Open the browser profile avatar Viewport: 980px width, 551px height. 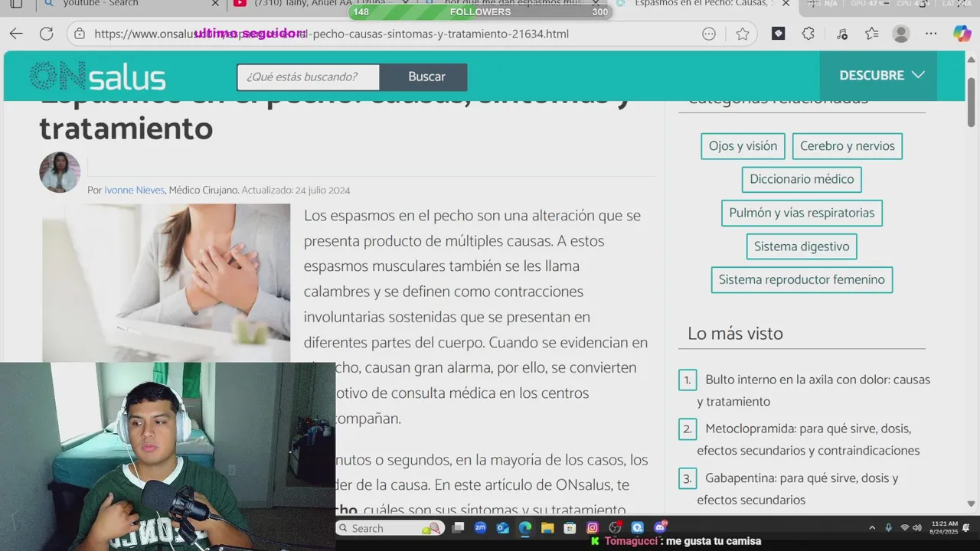point(901,34)
